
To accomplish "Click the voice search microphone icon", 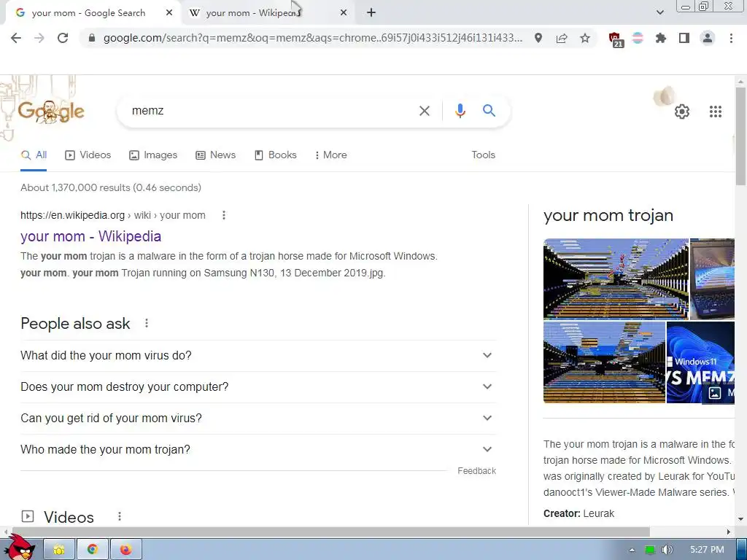I will pyautogui.click(x=460, y=111).
